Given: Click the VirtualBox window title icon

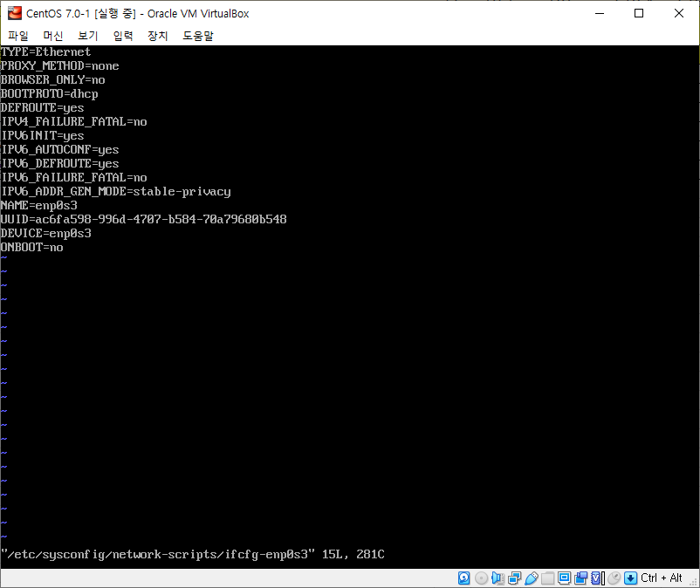Looking at the screenshot, I should [x=14, y=13].
